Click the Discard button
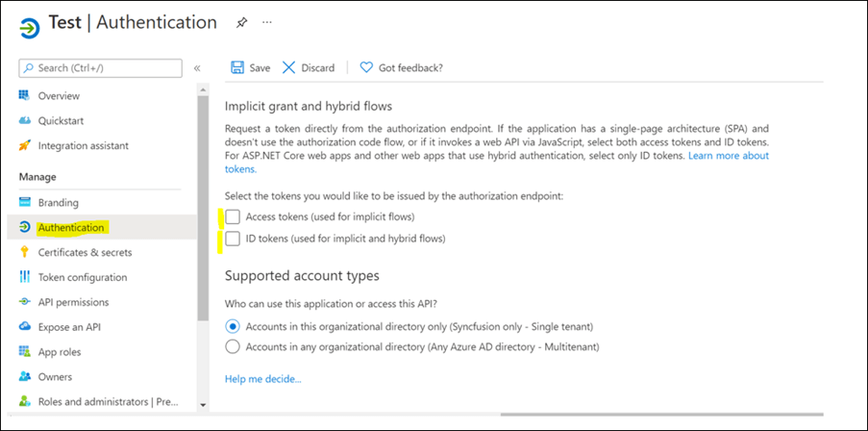This screenshot has height=431, width=868. (x=309, y=68)
